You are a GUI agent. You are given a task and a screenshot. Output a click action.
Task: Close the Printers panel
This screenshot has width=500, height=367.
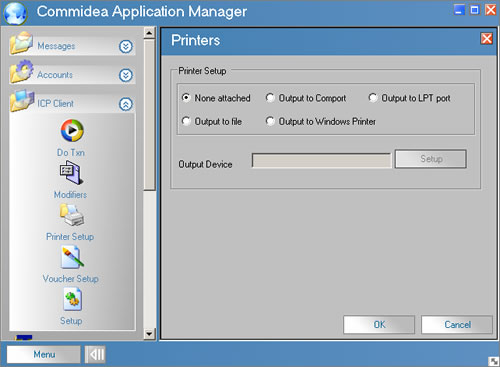click(487, 39)
